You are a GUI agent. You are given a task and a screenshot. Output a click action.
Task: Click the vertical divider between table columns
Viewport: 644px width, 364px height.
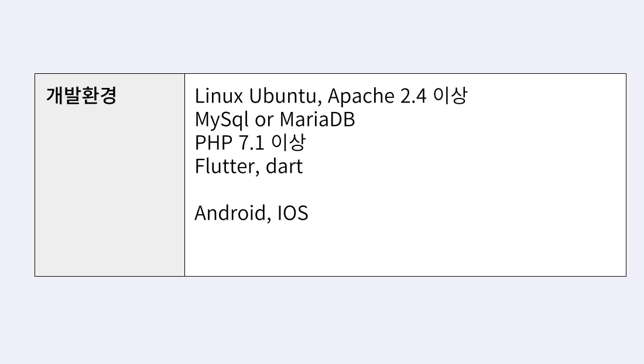point(185,175)
